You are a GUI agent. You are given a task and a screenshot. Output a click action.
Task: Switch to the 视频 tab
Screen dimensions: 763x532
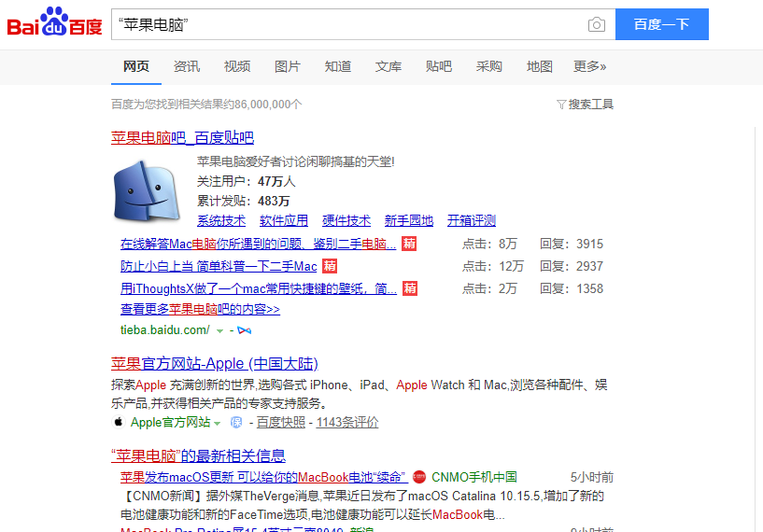coord(237,66)
